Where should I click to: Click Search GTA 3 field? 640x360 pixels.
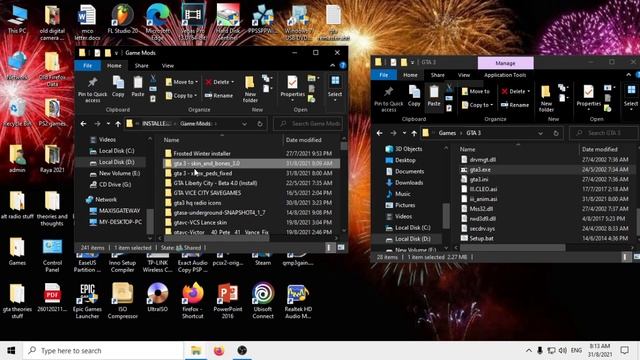[604, 133]
